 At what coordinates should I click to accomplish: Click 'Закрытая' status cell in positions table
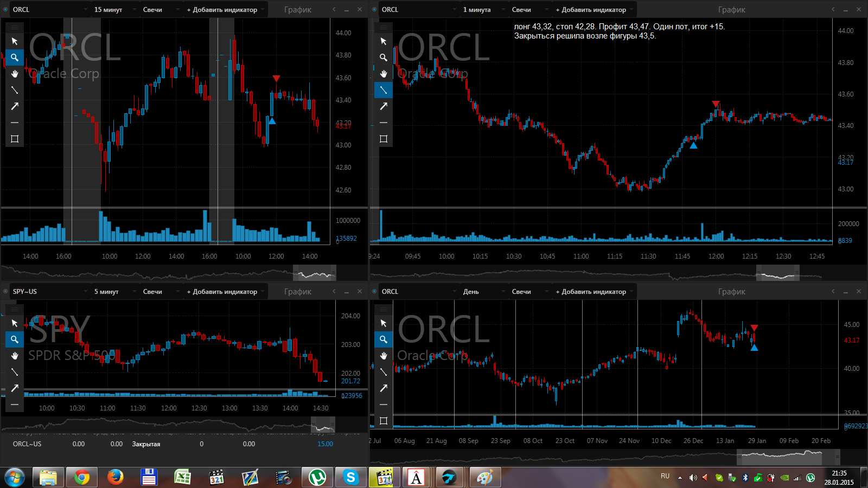pyautogui.click(x=146, y=444)
